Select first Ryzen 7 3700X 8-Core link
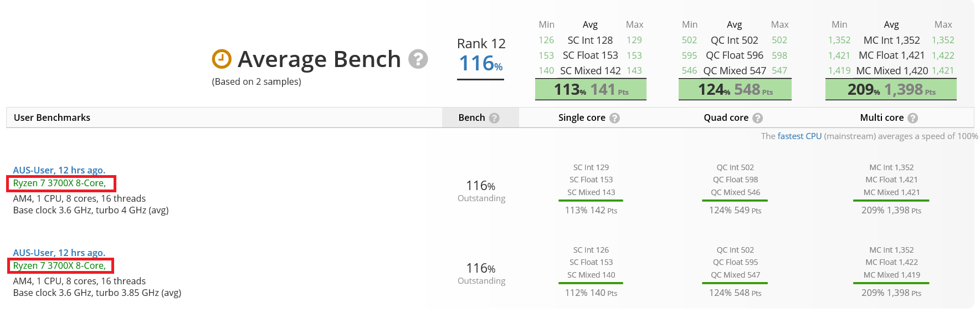The width and height of the screenshot is (980, 312). click(x=59, y=183)
